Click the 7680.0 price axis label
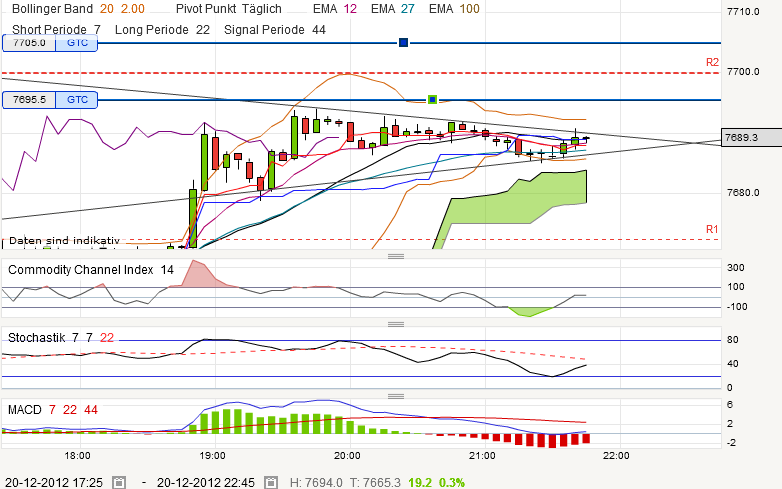Screen dimensions: 782x489 click(743, 192)
